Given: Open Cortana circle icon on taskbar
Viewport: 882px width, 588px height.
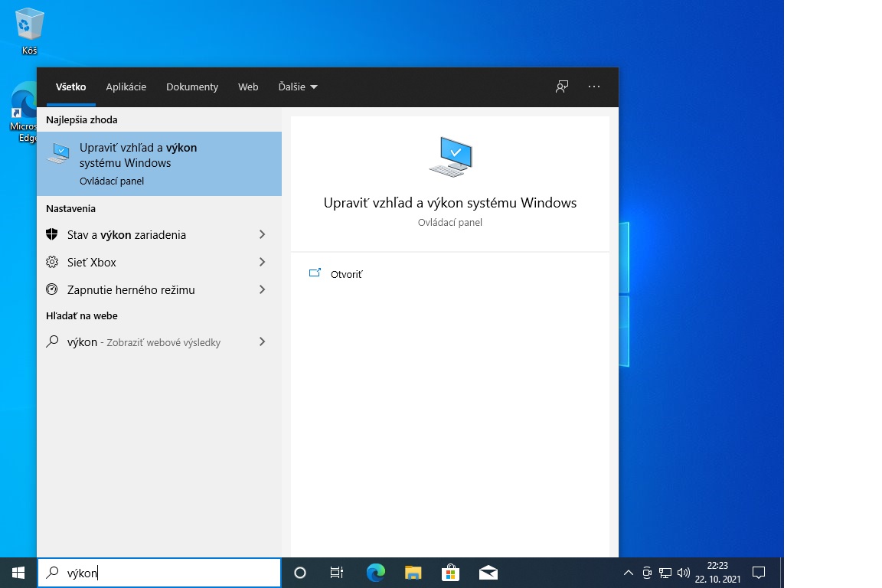Looking at the screenshot, I should (x=300, y=573).
